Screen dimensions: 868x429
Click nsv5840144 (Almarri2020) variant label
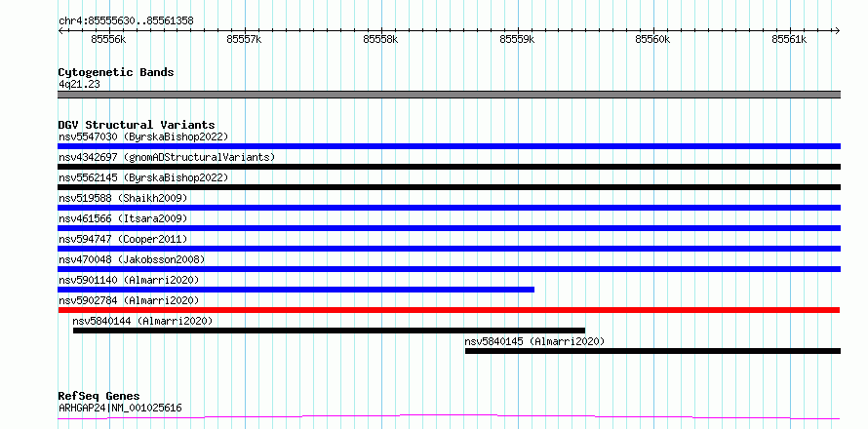(142, 321)
